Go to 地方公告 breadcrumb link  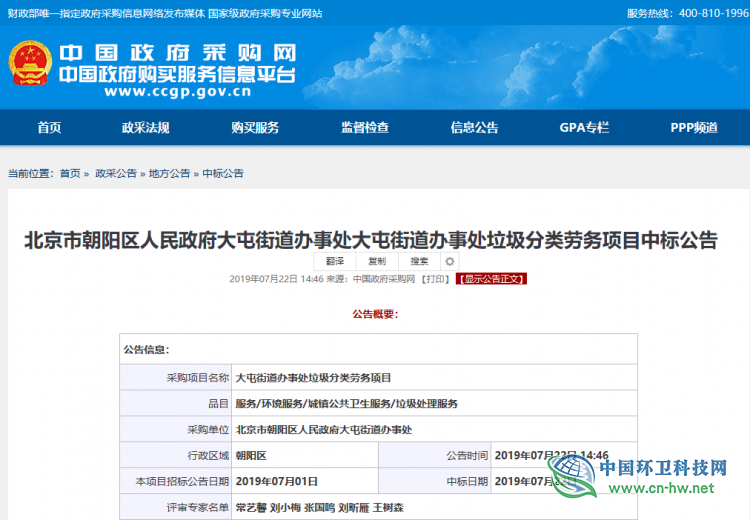pos(169,173)
